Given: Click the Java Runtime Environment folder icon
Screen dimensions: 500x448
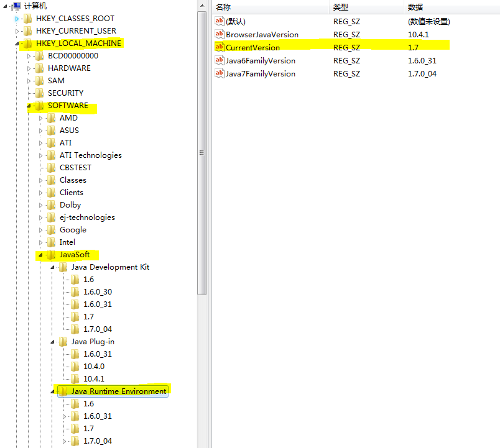Looking at the screenshot, I should (x=62, y=391).
